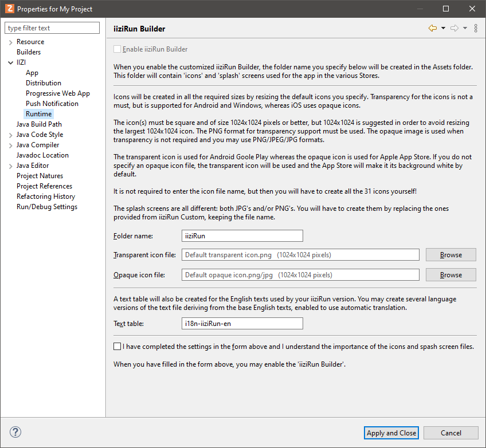Open the App properties page
The height and width of the screenshot is (448, 486).
point(32,73)
